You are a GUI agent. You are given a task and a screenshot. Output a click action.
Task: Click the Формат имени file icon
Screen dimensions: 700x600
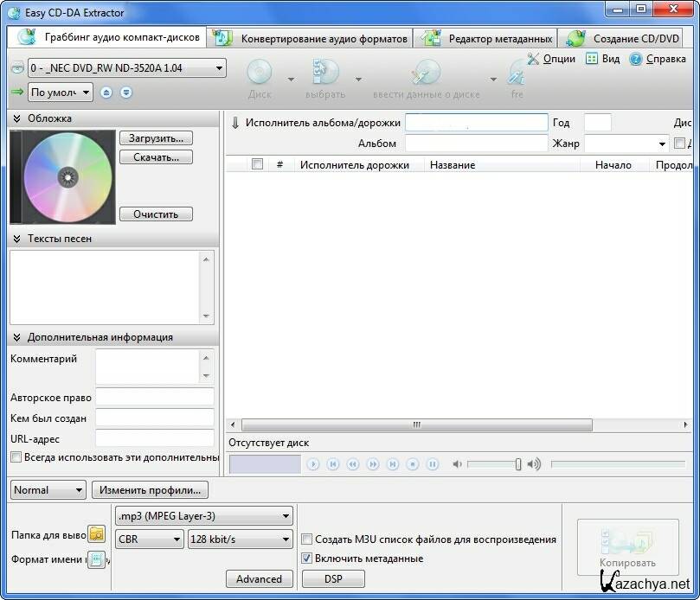(96, 559)
